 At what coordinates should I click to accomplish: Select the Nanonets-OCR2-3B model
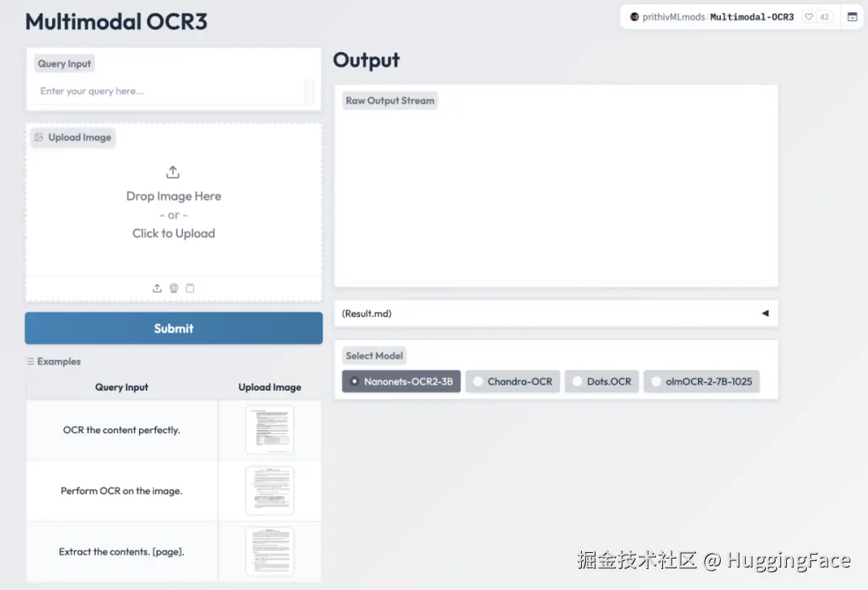click(401, 381)
